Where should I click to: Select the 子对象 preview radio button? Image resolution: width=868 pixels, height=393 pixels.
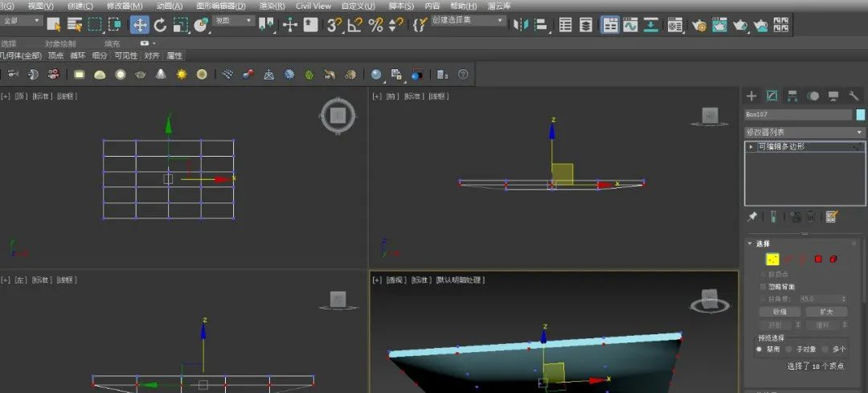click(789, 350)
